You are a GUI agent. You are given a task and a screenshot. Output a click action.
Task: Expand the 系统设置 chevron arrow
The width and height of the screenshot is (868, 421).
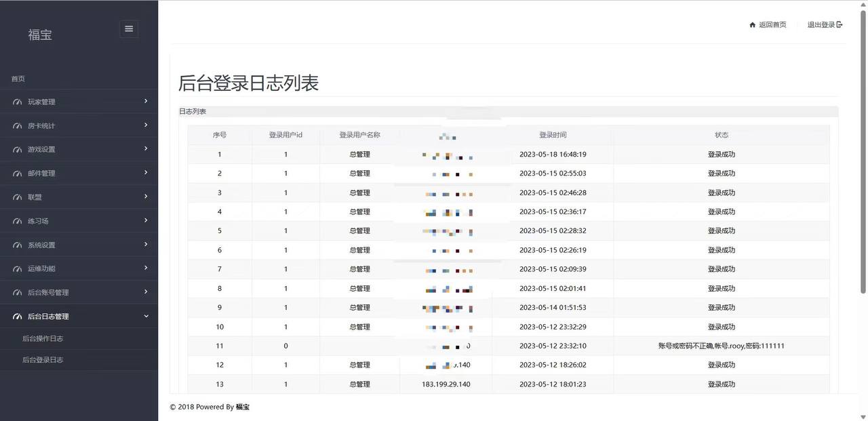click(146, 244)
